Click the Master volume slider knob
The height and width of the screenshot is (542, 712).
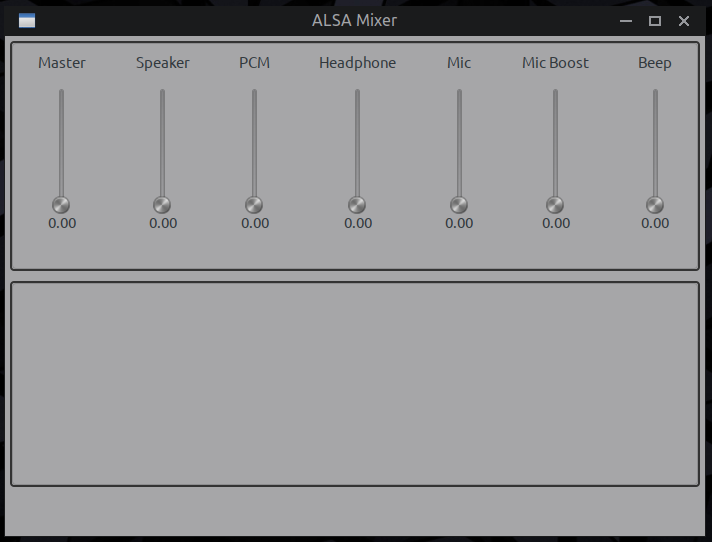tap(61, 205)
